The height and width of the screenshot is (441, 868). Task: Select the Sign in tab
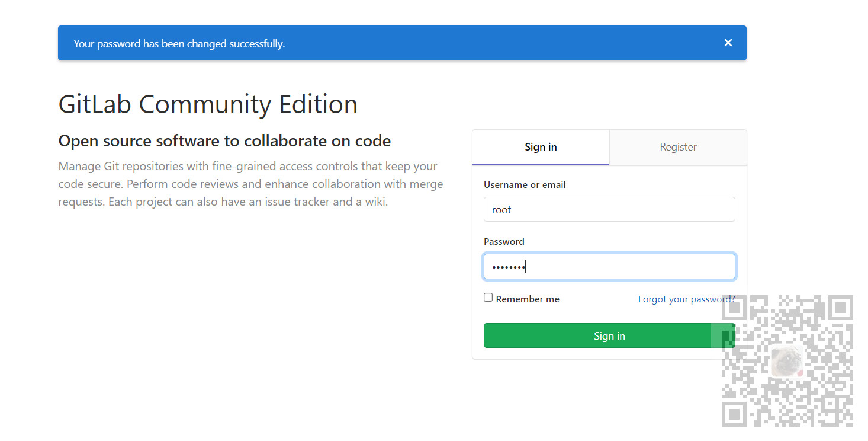click(x=541, y=147)
